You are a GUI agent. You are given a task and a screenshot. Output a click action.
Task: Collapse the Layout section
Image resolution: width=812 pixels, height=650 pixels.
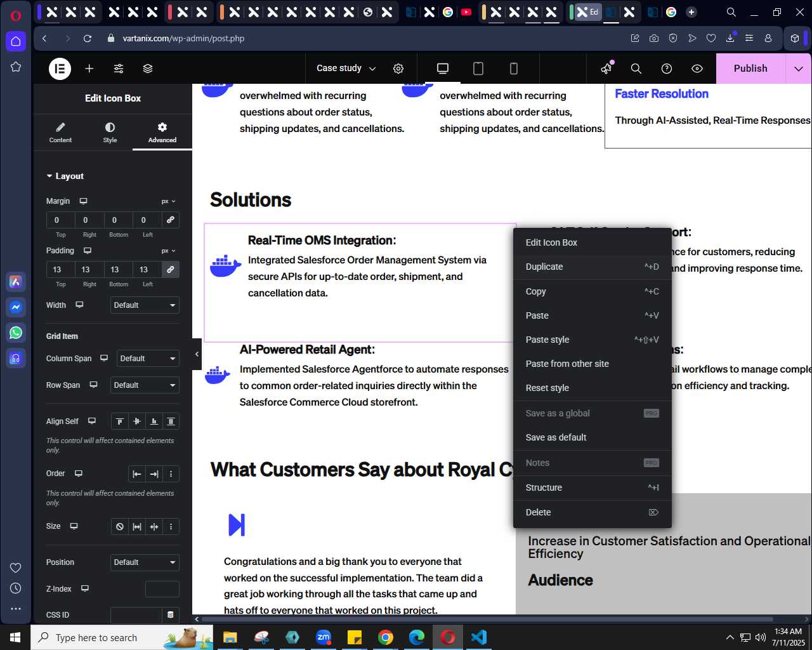click(x=65, y=176)
